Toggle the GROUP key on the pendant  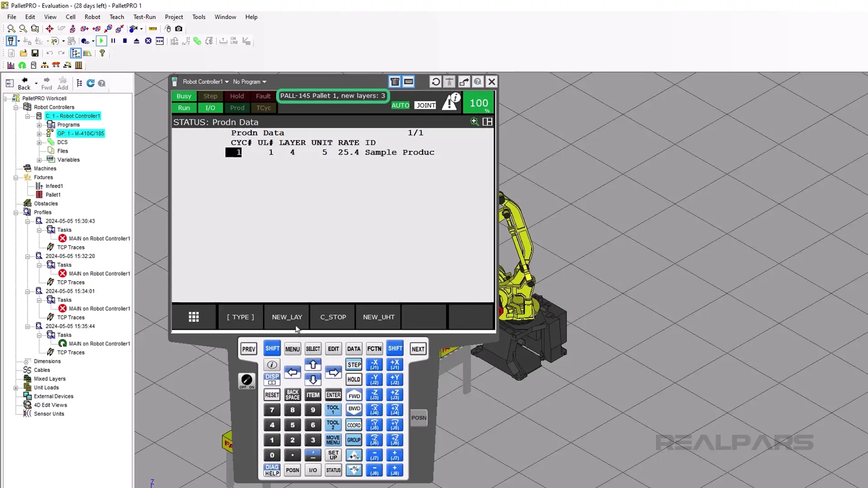click(354, 440)
